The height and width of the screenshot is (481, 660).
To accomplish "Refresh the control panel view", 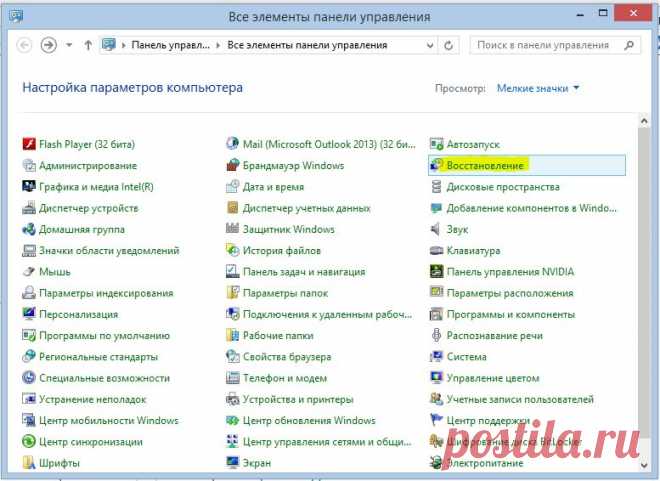I will (448, 45).
